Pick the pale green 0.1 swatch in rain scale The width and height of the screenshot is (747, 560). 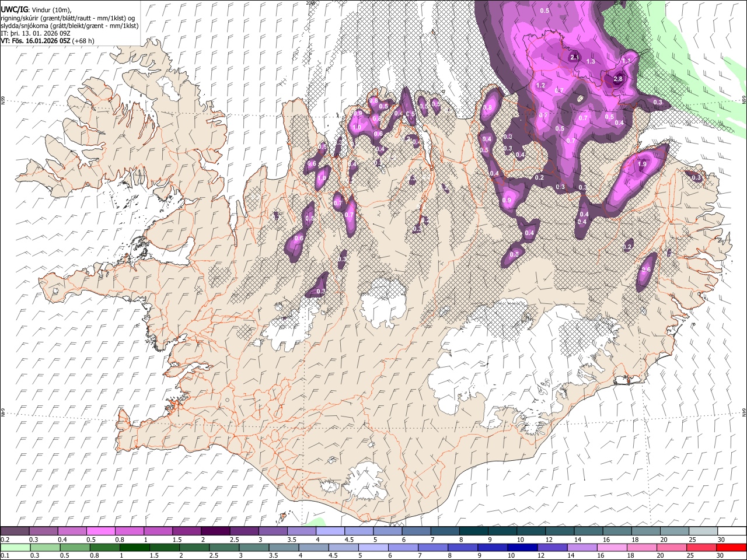15,547
